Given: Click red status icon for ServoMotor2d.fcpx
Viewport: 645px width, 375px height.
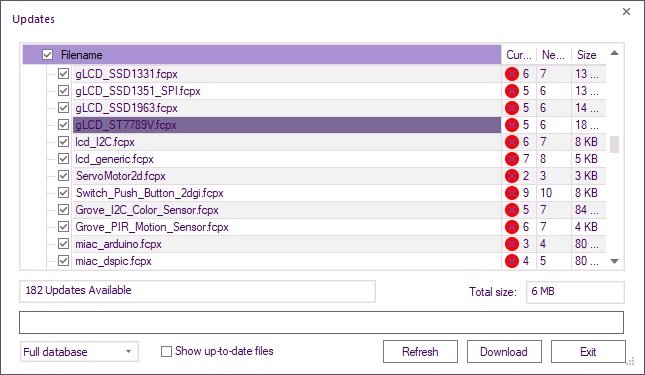Looking at the screenshot, I should [512, 176].
